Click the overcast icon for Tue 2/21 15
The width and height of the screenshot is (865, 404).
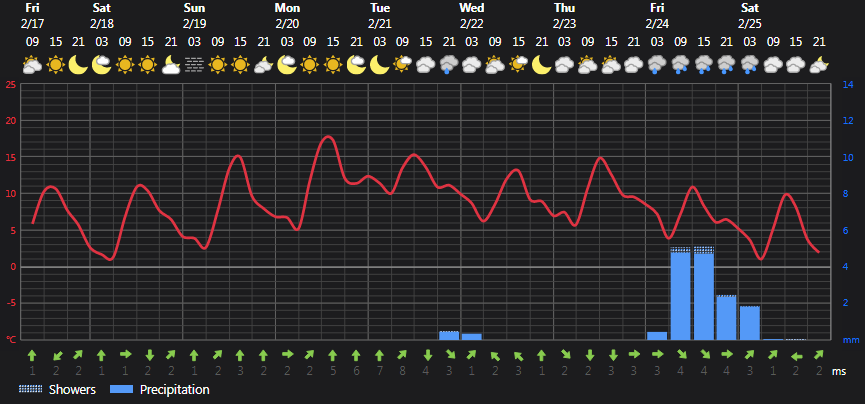pyautogui.click(x=426, y=65)
